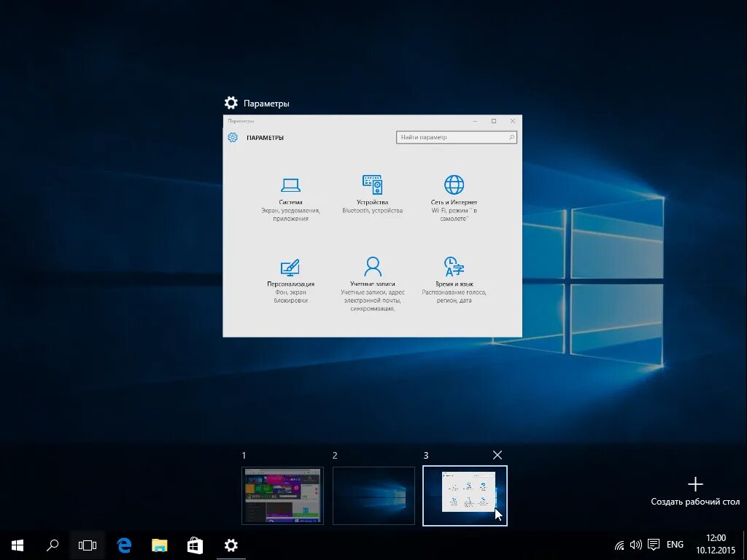Click the Bluetooth, устройства description

(372, 211)
